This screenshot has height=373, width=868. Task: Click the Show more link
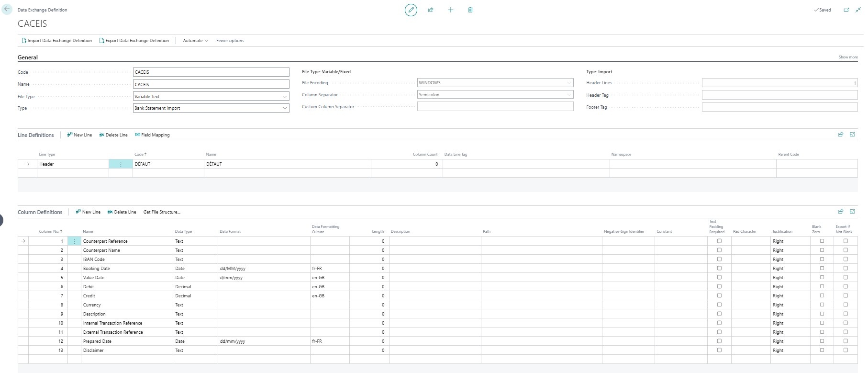[x=848, y=57]
